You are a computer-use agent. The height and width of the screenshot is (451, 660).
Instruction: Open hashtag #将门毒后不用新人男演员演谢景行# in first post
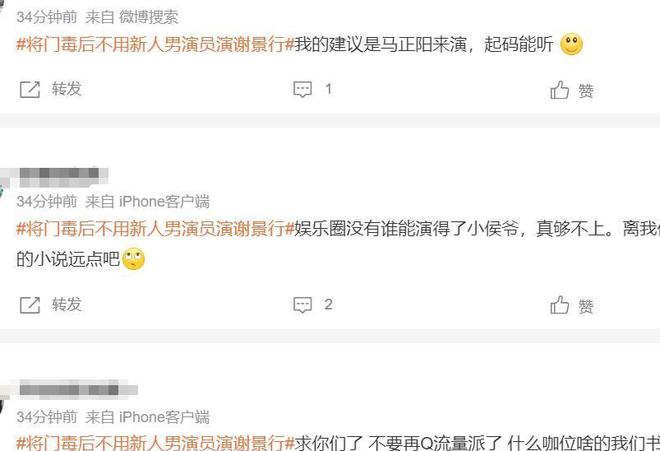click(155, 44)
